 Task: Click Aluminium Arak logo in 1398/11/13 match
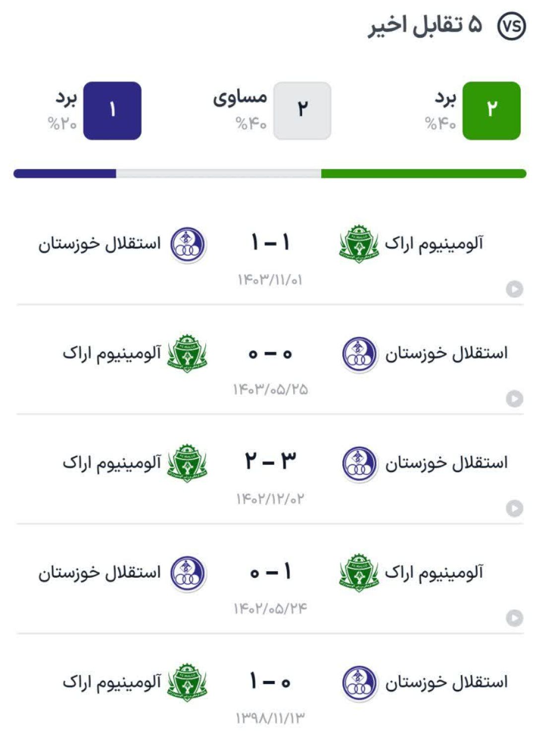[187, 682]
